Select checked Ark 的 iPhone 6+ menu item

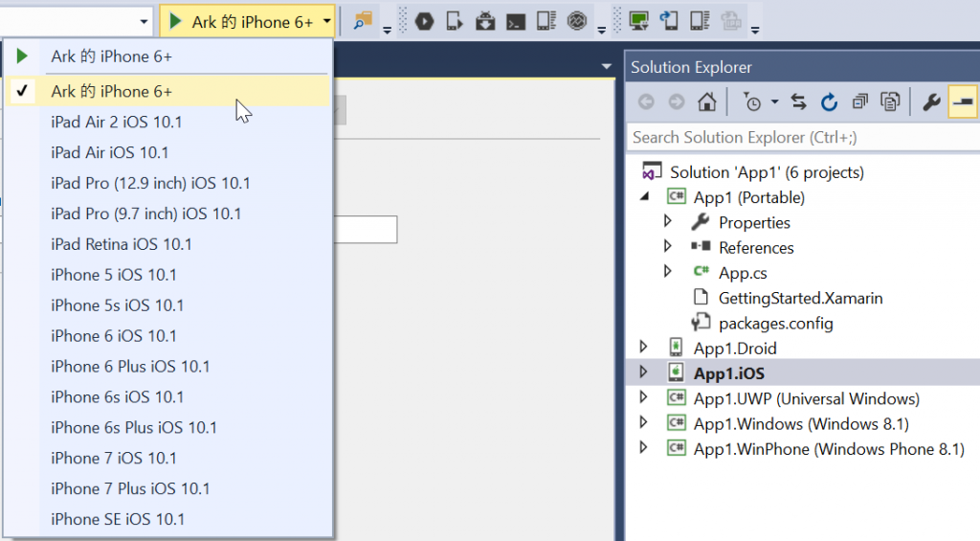pos(168,91)
